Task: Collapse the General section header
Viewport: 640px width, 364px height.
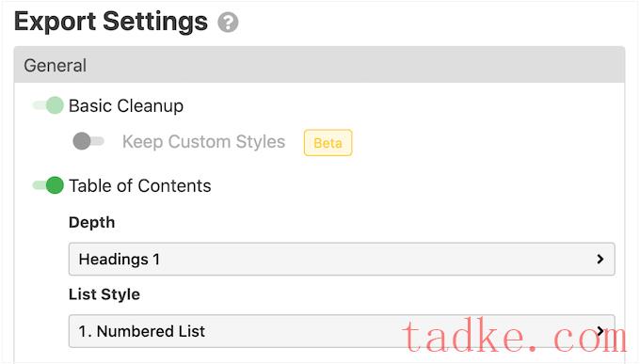Action: click(319, 65)
